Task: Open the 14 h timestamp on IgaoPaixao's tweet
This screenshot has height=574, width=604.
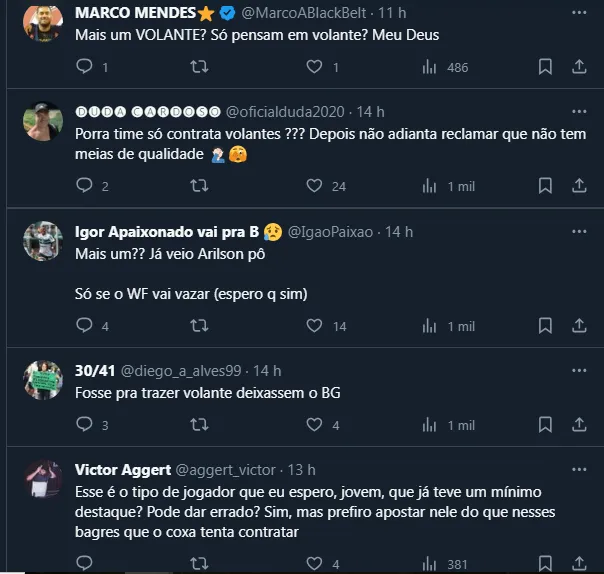Action: [x=399, y=232]
